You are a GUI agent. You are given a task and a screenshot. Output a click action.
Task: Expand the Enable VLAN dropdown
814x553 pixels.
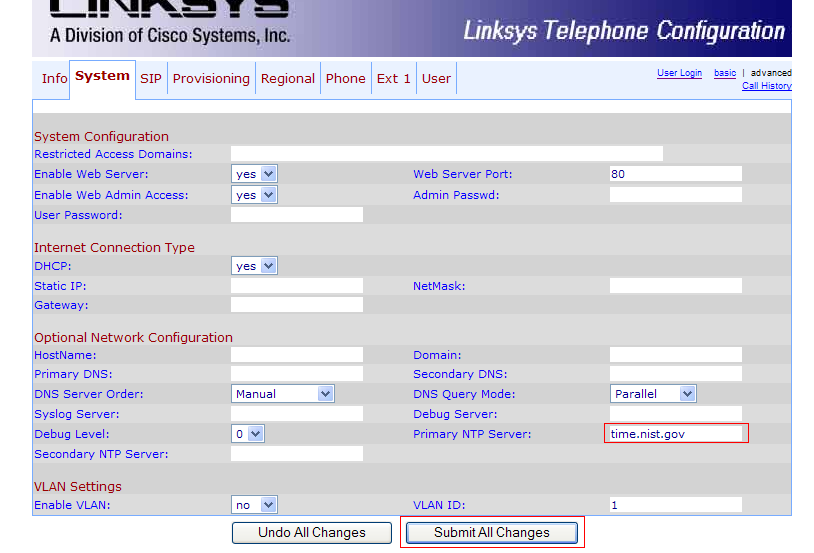click(x=254, y=505)
